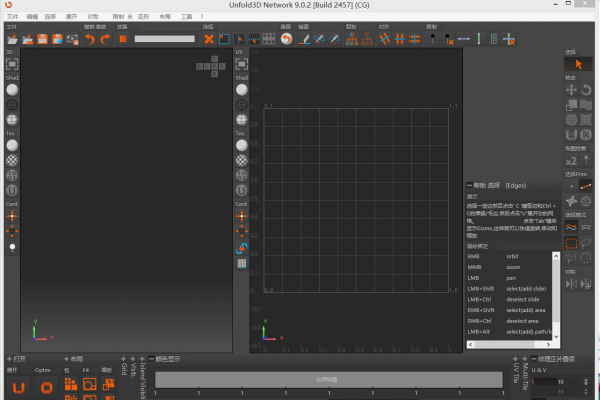
Task: Click the x2 scale icon
Action: click(x=571, y=161)
